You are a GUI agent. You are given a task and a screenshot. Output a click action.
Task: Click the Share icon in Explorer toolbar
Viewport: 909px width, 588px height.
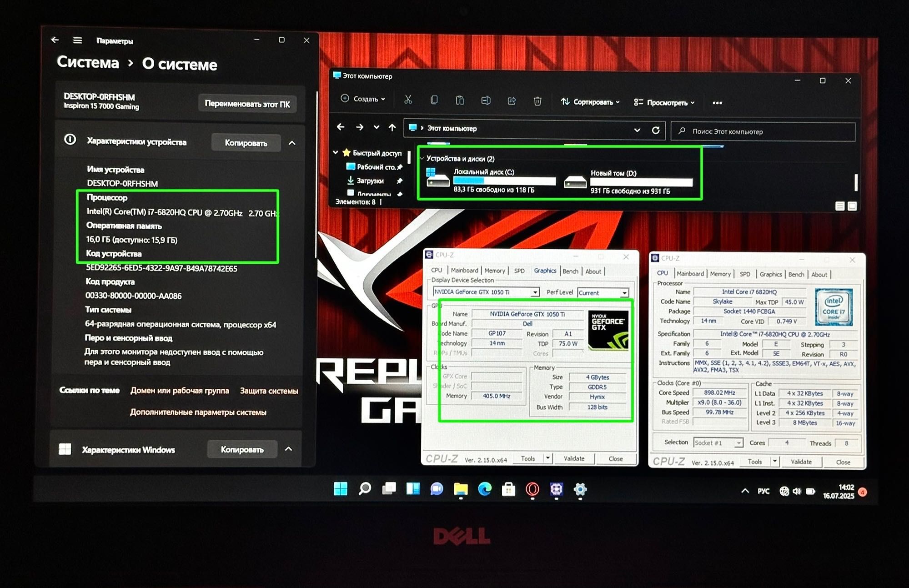pos(512,101)
